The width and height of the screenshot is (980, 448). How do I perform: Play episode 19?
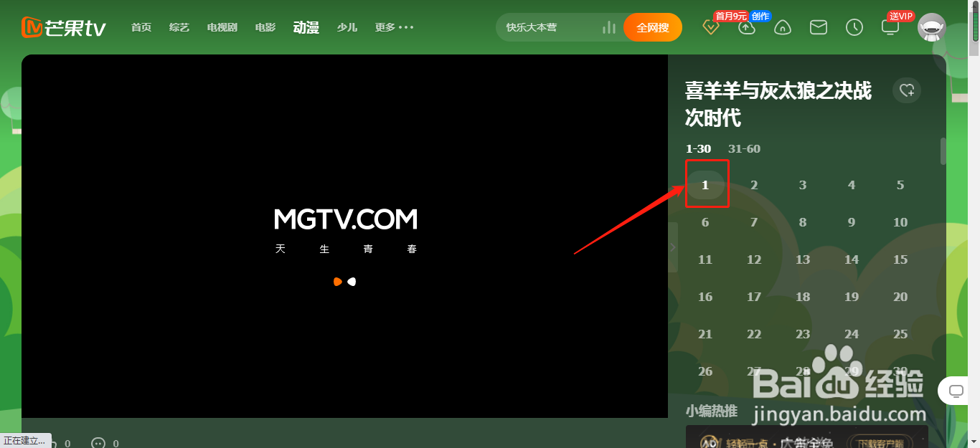pos(852,297)
